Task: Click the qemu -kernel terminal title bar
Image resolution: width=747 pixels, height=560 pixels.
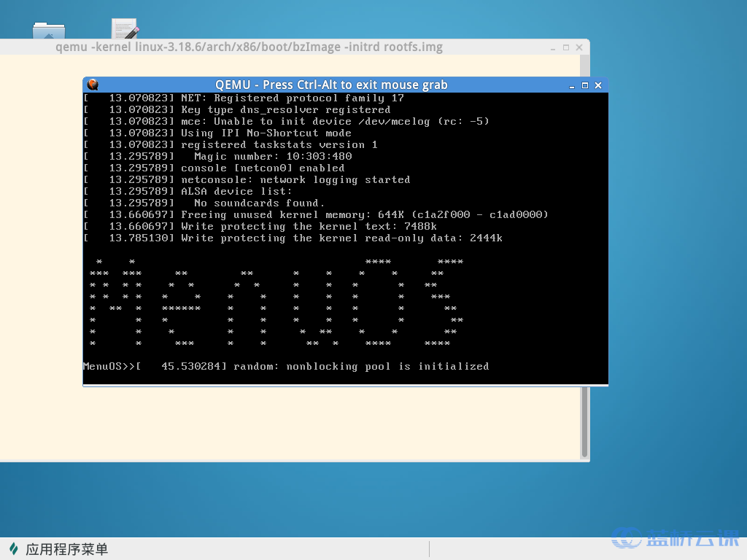Action: (249, 47)
